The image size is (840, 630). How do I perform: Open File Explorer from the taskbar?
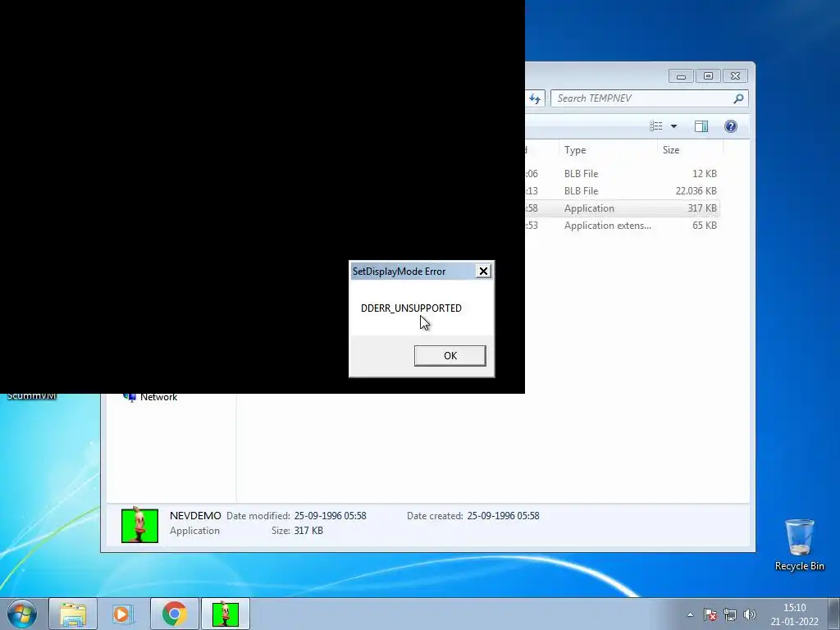pyautogui.click(x=73, y=614)
